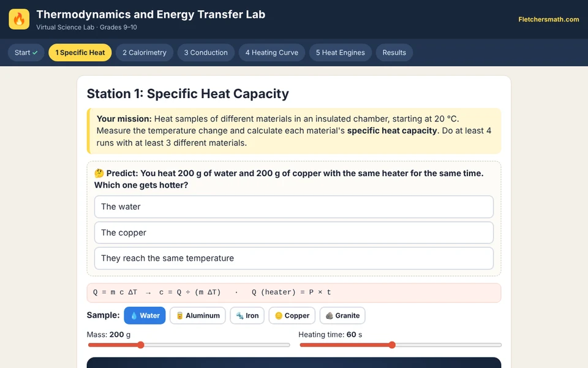
Task: Select the Granite sample button
Action: tap(342, 316)
